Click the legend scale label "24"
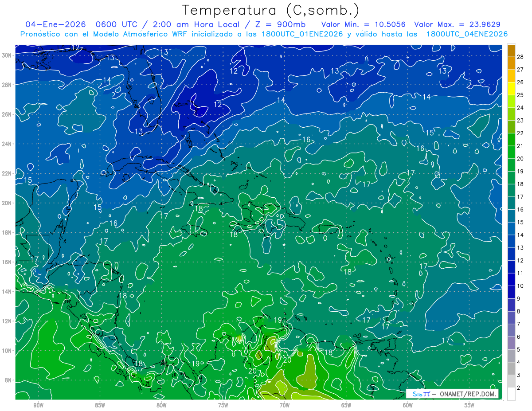532x411 pixels. point(520,108)
